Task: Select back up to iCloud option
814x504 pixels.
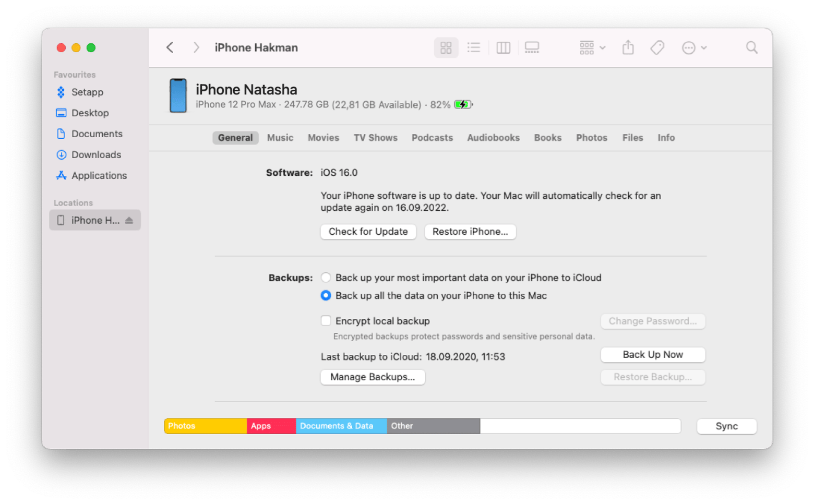Action: [x=326, y=278]
